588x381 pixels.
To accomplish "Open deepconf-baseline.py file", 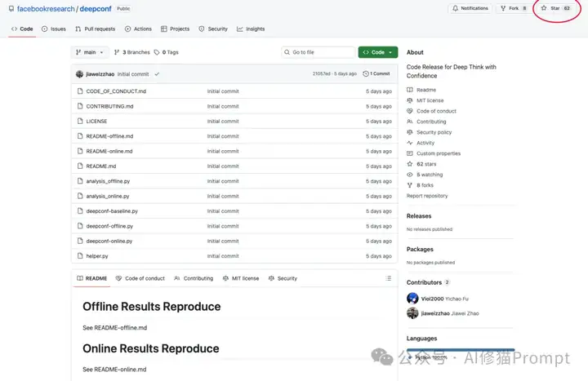I will coord(112,211).
